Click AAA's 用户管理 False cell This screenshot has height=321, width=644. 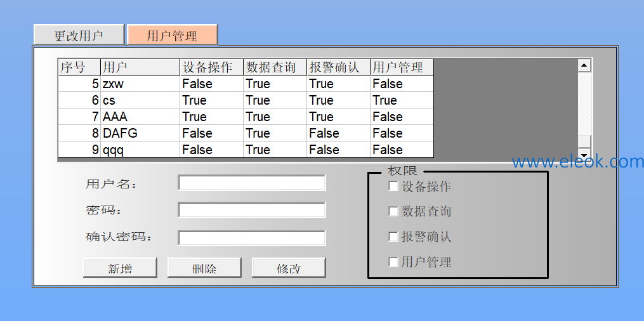pos(402,117)
